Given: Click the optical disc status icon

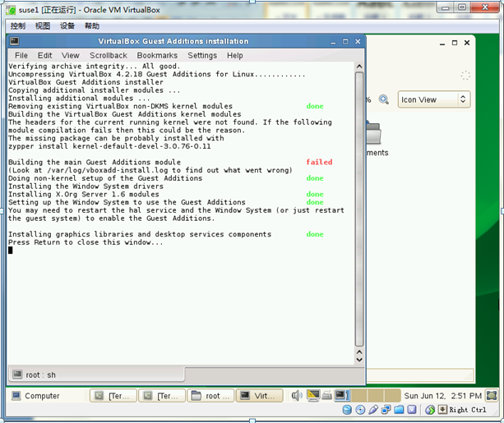Looking at the screenshot, I should pos(360,410).
